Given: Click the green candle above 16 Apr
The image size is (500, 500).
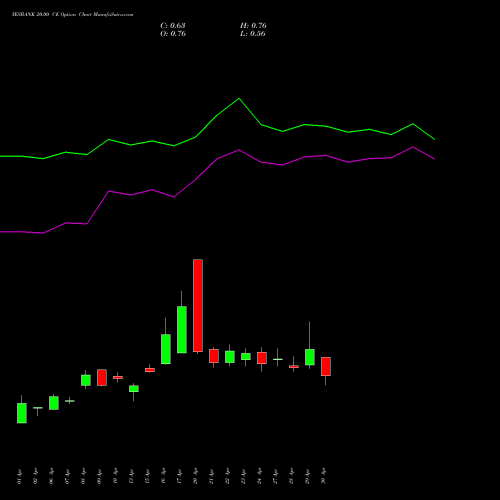Looking at the screenshot, I should click(x=166, y=349).
